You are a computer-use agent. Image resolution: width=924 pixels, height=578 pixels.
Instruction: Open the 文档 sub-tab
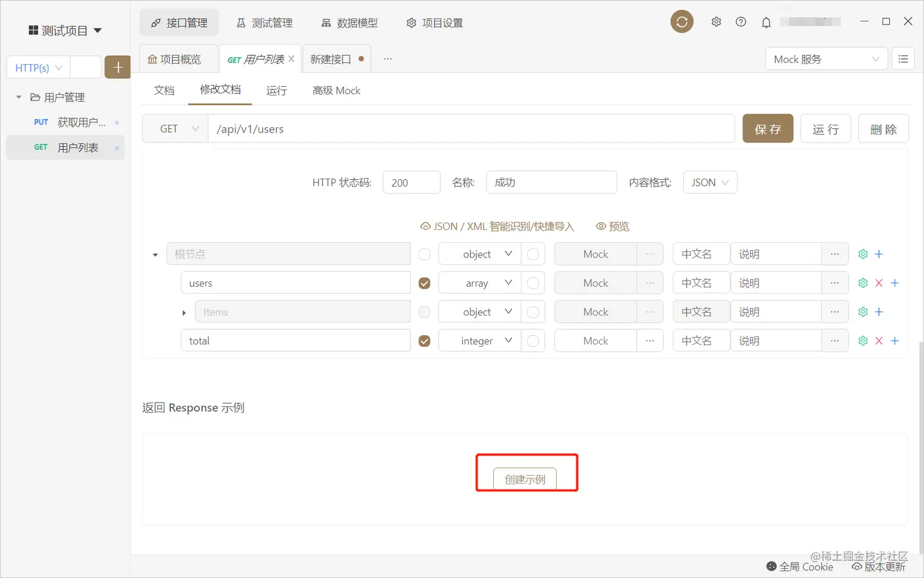click(x=164, y=91)
